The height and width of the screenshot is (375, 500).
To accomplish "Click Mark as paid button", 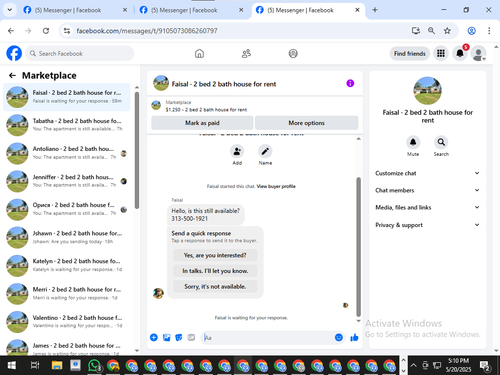I will click(202, 123).
